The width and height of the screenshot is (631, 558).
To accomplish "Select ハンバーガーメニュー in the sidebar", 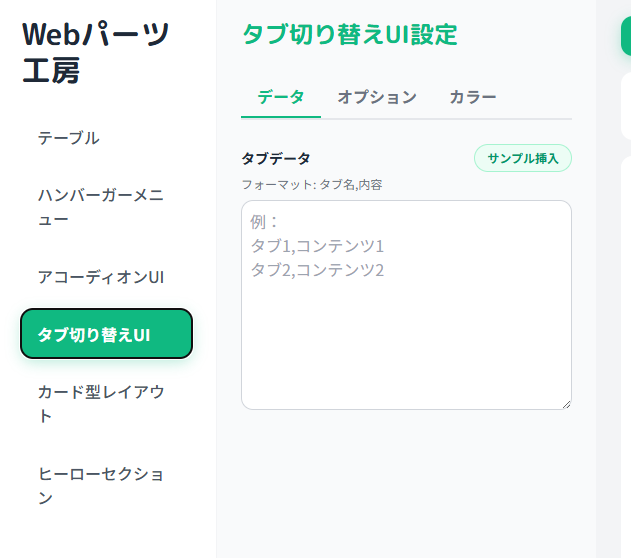I will [x=100, y=207].
